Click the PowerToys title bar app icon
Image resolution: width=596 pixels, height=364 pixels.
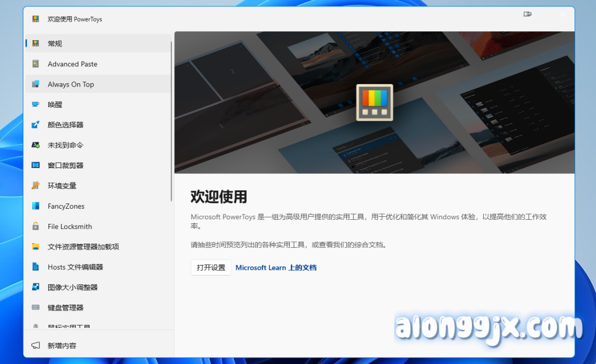click(36, 19)
